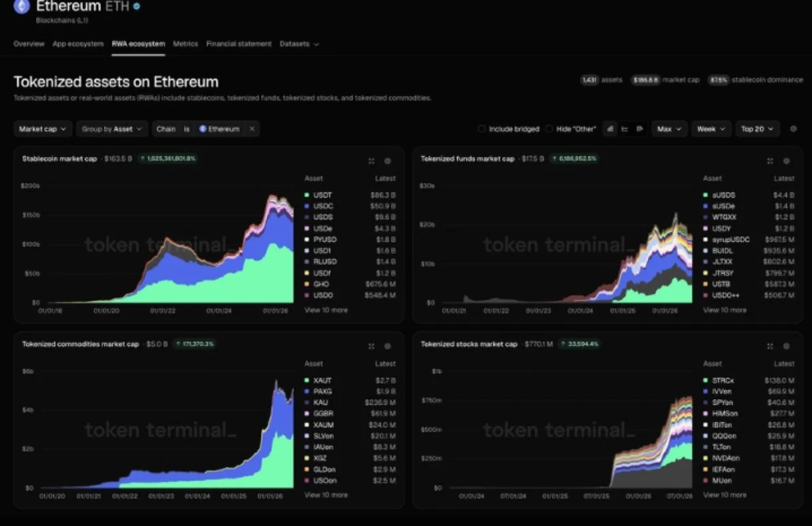This screenshot has height=526, width=812.
Task: Expand the Tokenized stocks market cap chart
Action: click(x=770, y=346)
